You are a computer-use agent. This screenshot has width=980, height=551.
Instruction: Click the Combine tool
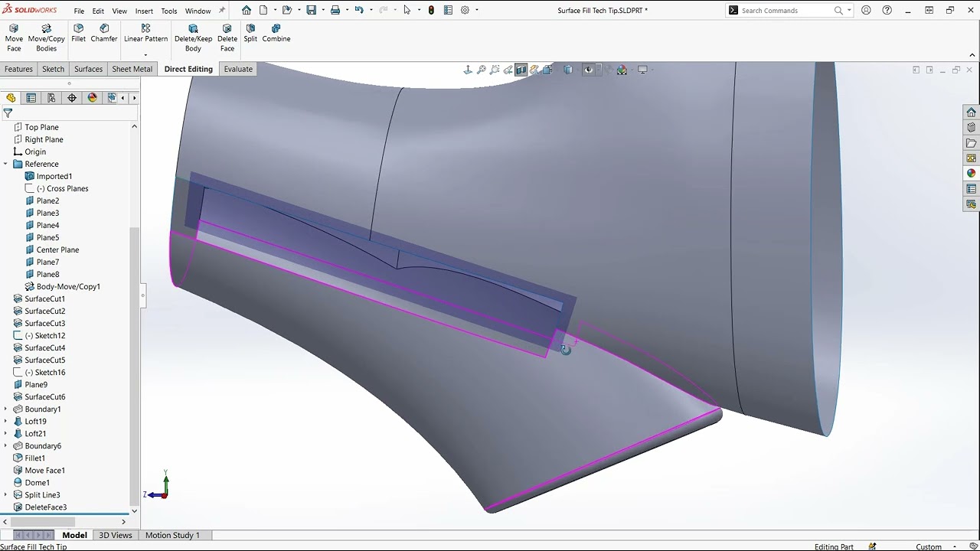[x=276, y=33]
